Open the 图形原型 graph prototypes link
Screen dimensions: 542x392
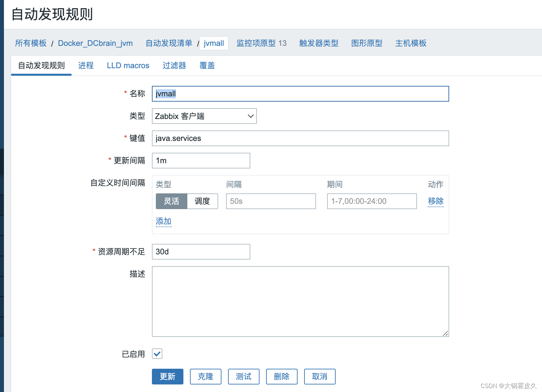coord(366,43)
